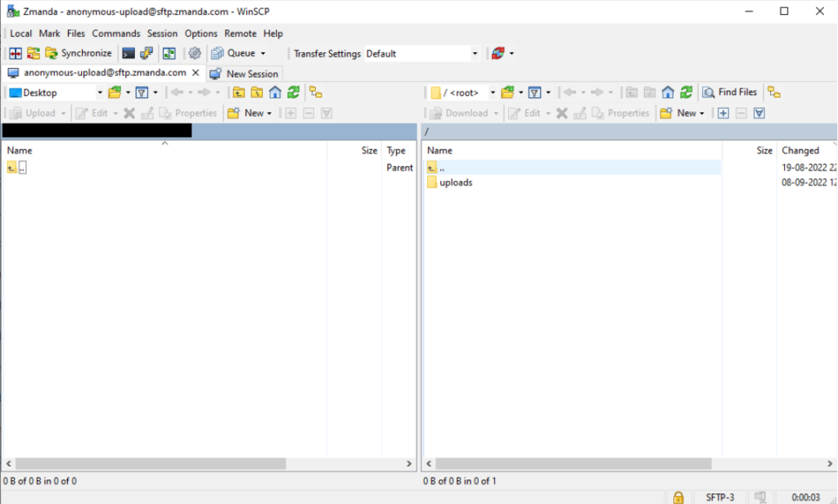This screenshot has width=838, height=504.
Task: Refresh the local panel
Action: 293,92
